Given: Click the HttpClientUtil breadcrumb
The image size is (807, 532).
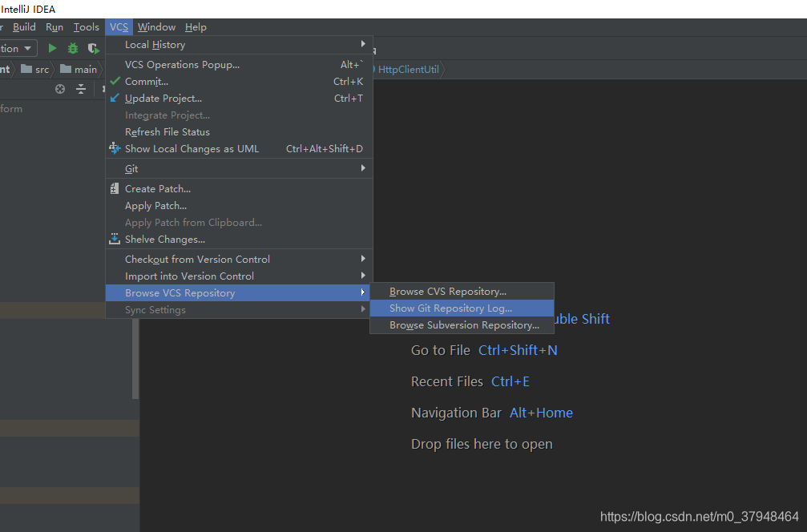Looking at the screenshot, I should click(408, 70).
